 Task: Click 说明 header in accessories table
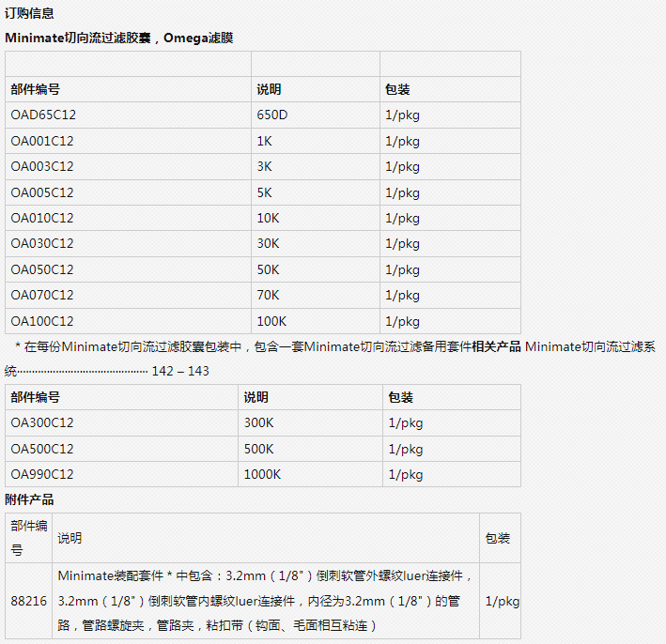pyautogui.click(x=70, y=538)
